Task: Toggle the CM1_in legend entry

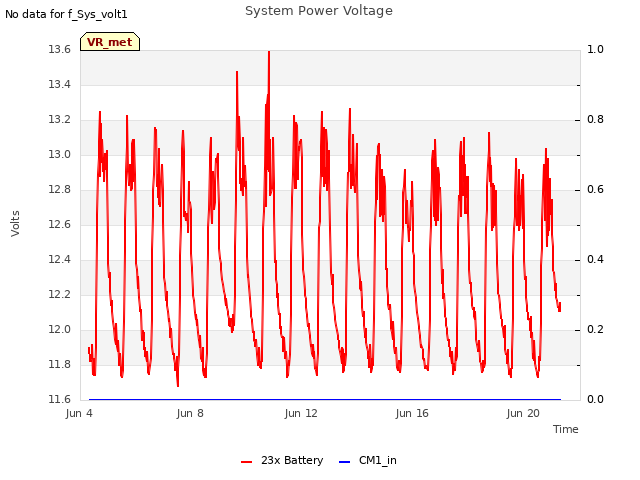Action: pos(368,460)
